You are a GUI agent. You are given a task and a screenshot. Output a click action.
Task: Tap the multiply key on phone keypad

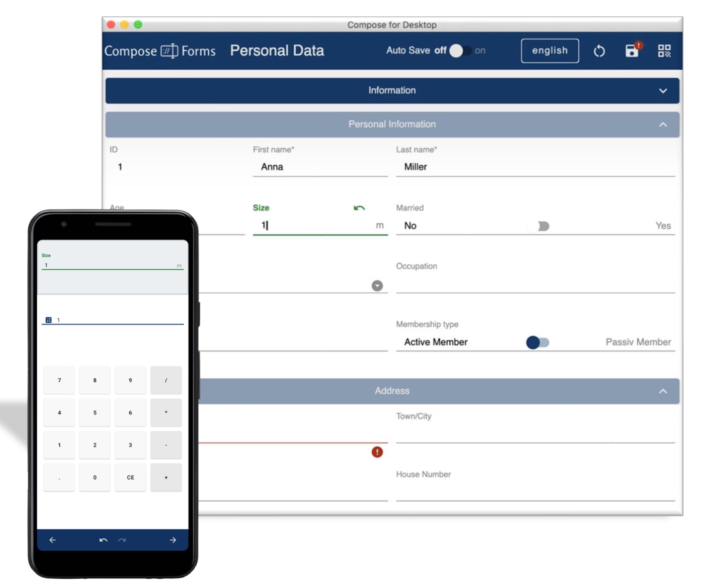166,413
